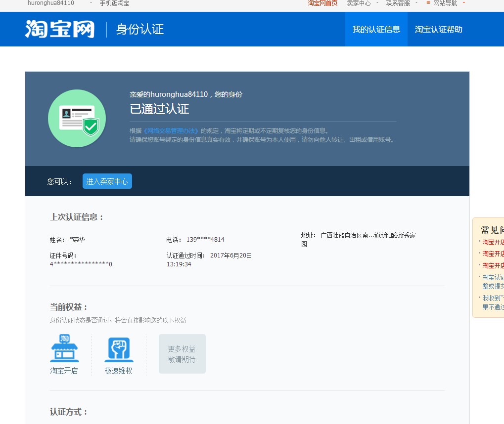Click the 更多权益 敬请期待 tile
The height and width of the screenshot is (424, 504).
tap(182, 354)
